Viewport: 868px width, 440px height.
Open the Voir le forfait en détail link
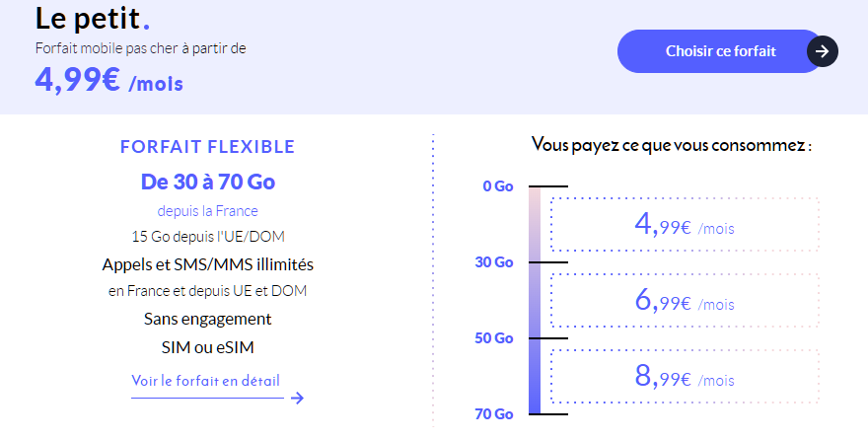(205, 381)
